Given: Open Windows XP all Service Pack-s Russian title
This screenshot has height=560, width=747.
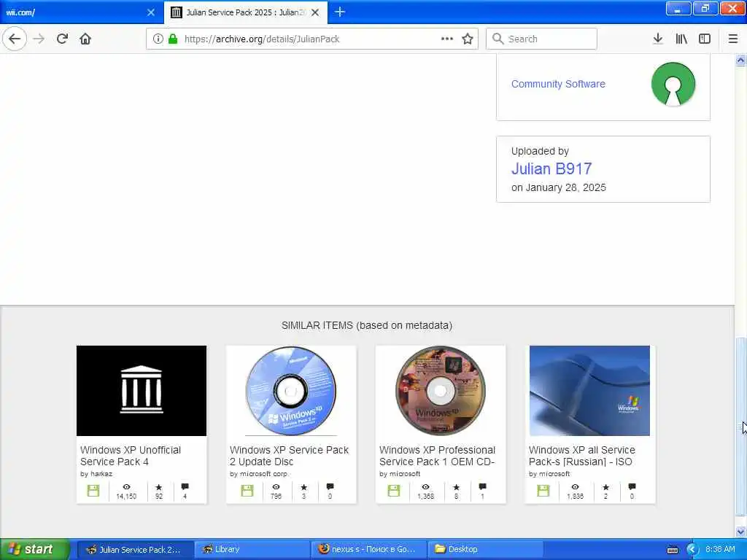Looking at the screenshot, I should [581, 456].
